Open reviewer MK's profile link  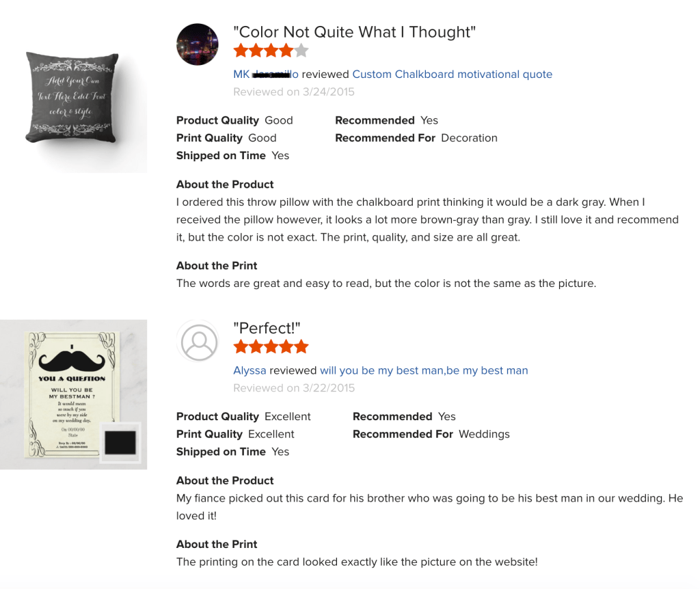[x=266, y=74]
